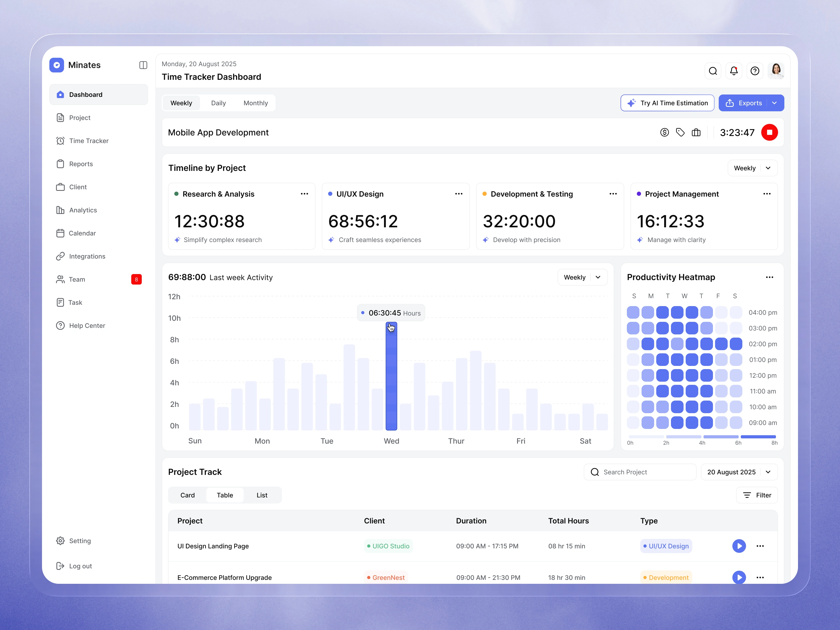Click the billable dollar icon

(664, 133)
